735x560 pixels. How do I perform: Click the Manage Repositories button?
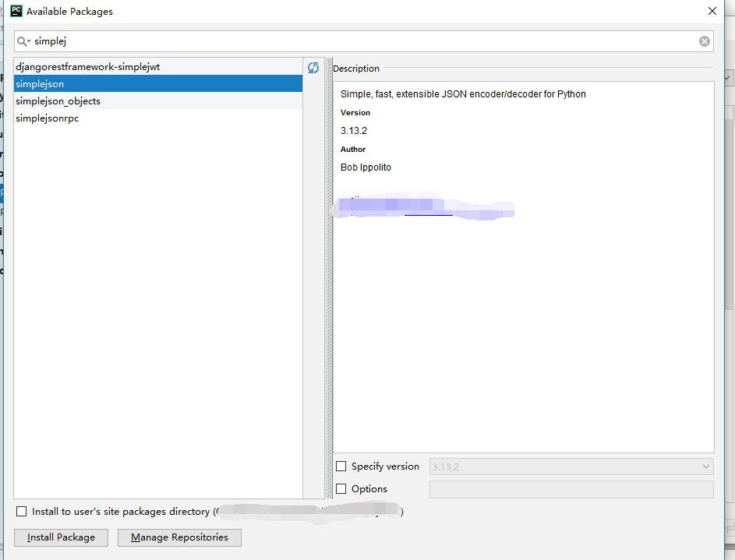click(179, 537)
